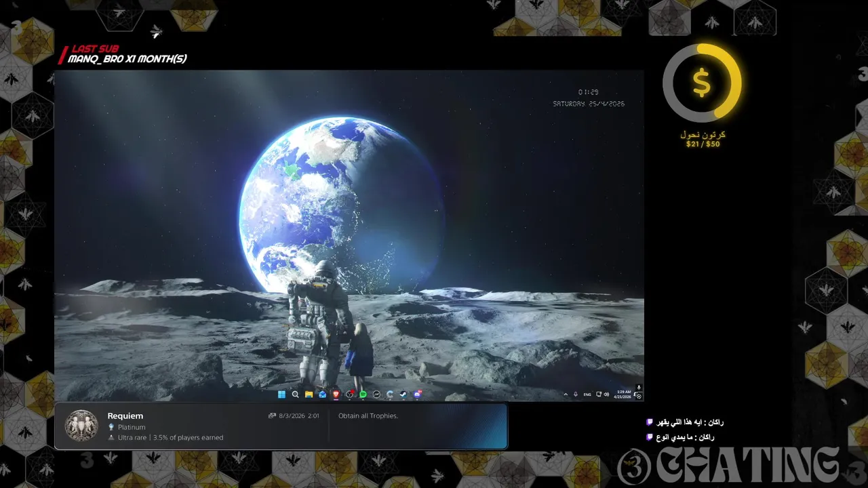The height and width of the screenshot is (488, 868).
Task: Click the desktop clock widget 01:29
Action: [x=588, y=92]
